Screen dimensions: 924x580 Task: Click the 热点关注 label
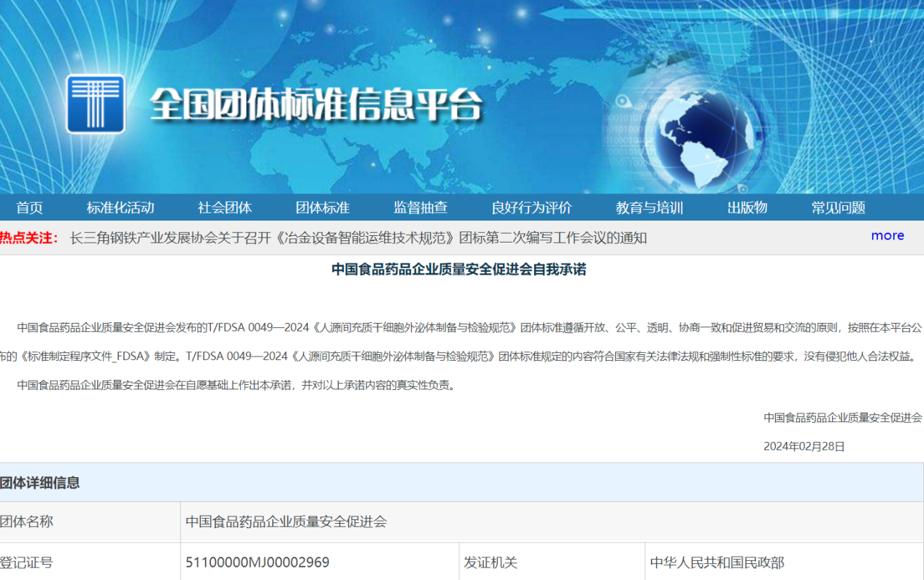pyautogui.click(x=29, y=237)
